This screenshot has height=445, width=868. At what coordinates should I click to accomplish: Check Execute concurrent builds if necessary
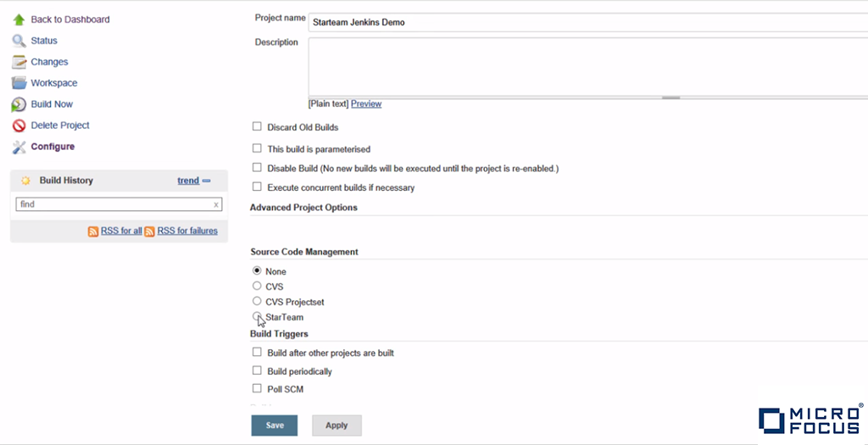[x=257, y=187]
